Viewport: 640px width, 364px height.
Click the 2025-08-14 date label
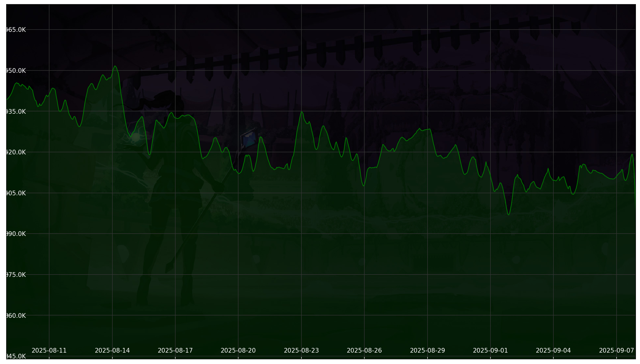tap(112, 350)
